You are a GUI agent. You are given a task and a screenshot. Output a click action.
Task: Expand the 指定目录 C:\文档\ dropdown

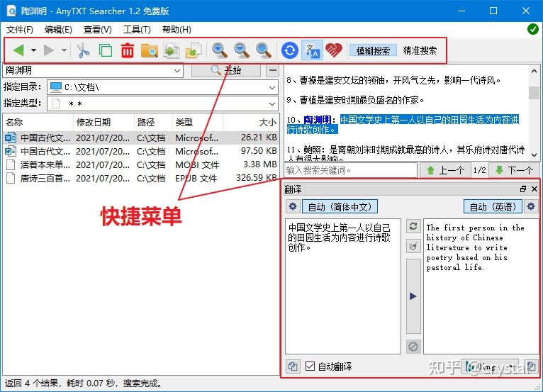point(272,88)
